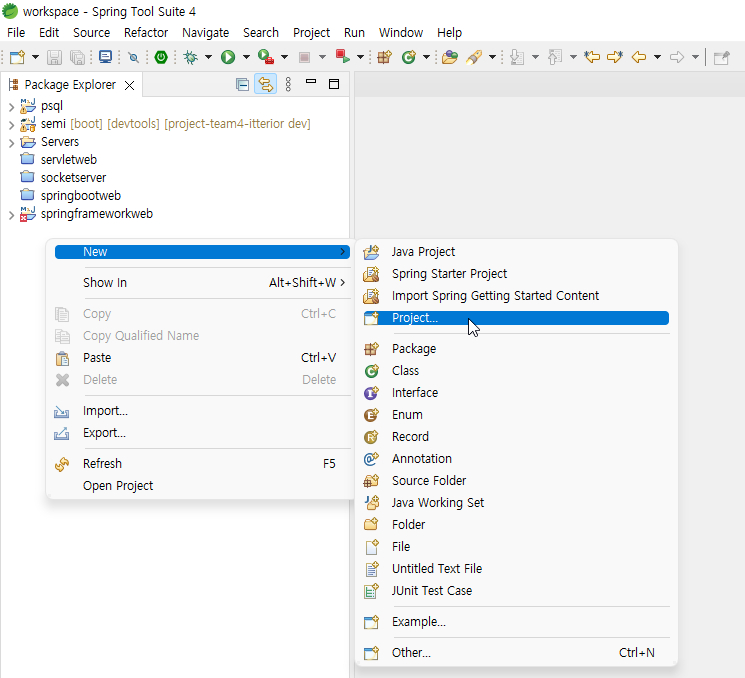Choose Import... from context menu

point(202,411)
